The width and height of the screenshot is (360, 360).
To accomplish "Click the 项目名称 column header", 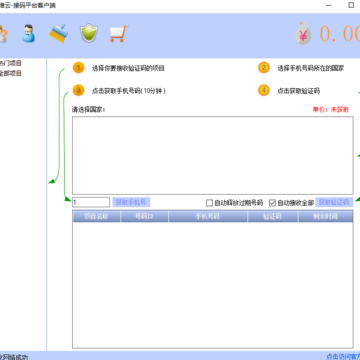I will coord(96,216).
